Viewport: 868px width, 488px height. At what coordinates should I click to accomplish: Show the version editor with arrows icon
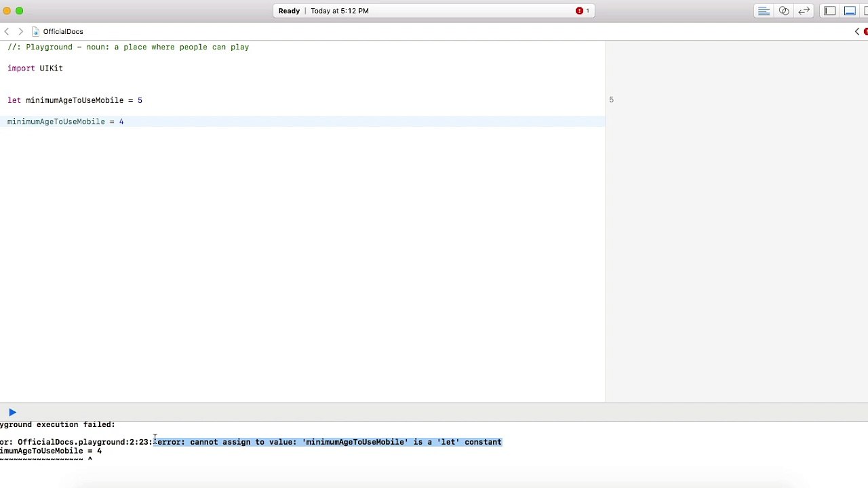(804, 11)
